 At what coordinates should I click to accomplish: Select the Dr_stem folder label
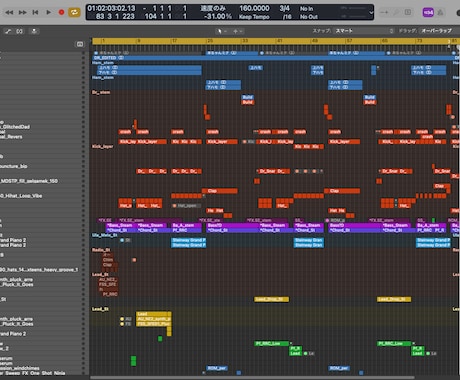[101, 92]
